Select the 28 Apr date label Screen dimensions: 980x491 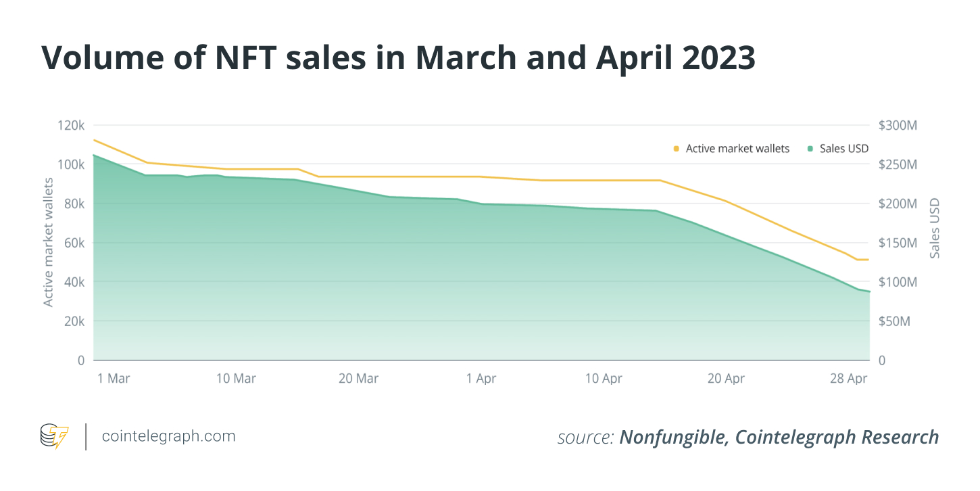tap(848, 379)
